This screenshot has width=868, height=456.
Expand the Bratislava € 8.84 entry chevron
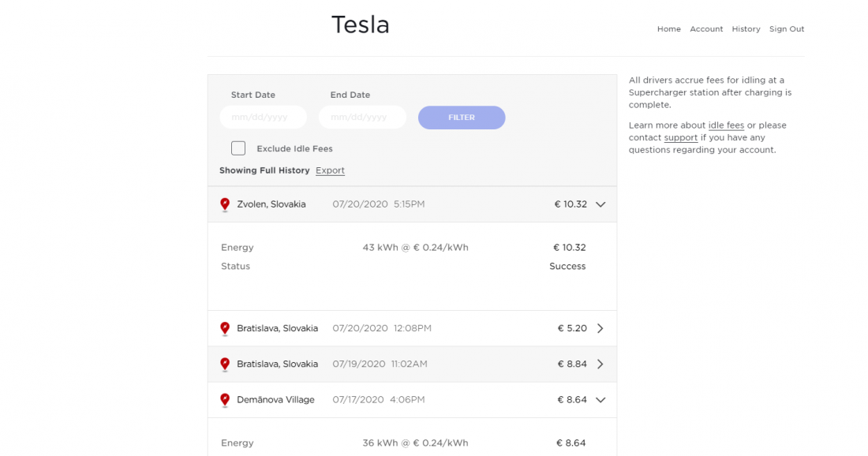[600, 364]
